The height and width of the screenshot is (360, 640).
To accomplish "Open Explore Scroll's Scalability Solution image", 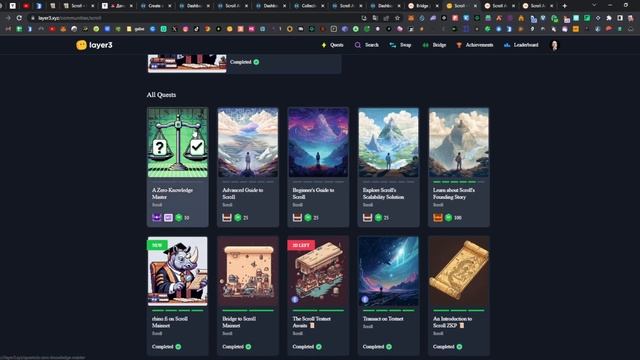I will pyautogui.click(x=388, y=142).
